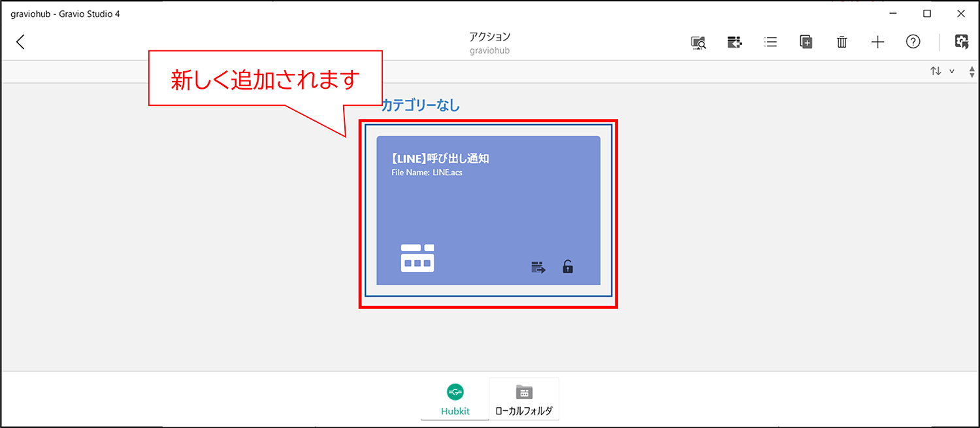Click the import action icon in toolbar

click(x=735, y=42)
